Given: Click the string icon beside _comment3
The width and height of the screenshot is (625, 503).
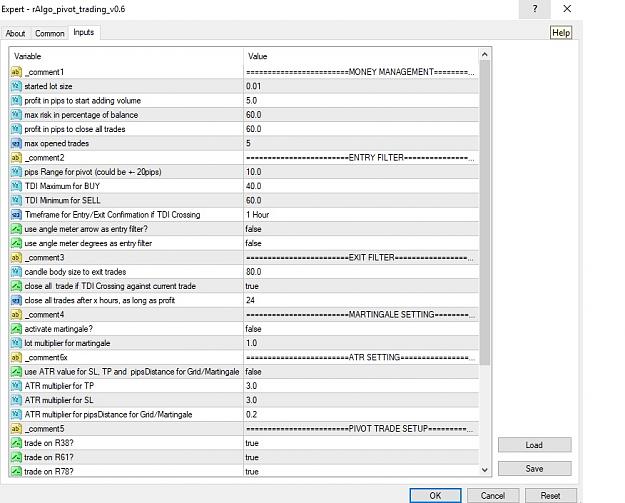Looking at the screenshot, I should pyautogui.click(x=16, y=257).
